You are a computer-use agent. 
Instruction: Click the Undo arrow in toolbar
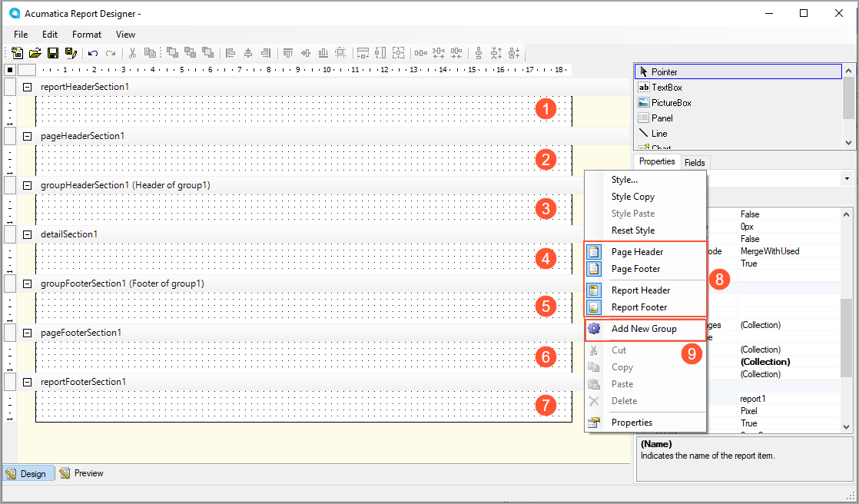click(93, 53)
